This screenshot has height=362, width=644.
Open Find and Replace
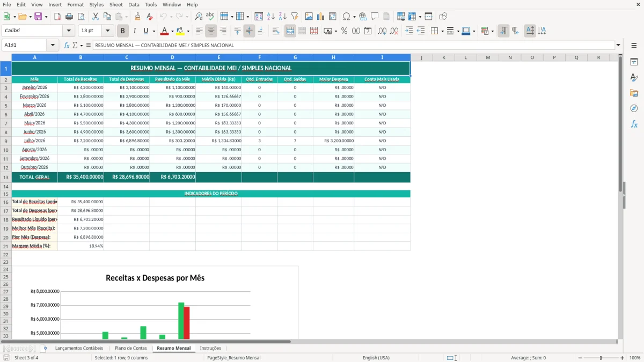click(x=199, y=17)
